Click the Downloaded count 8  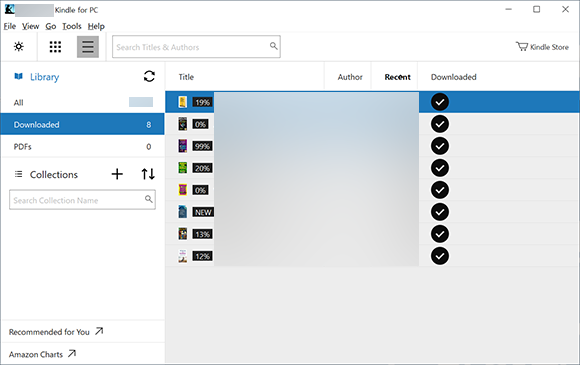click(x=149, y=125)
